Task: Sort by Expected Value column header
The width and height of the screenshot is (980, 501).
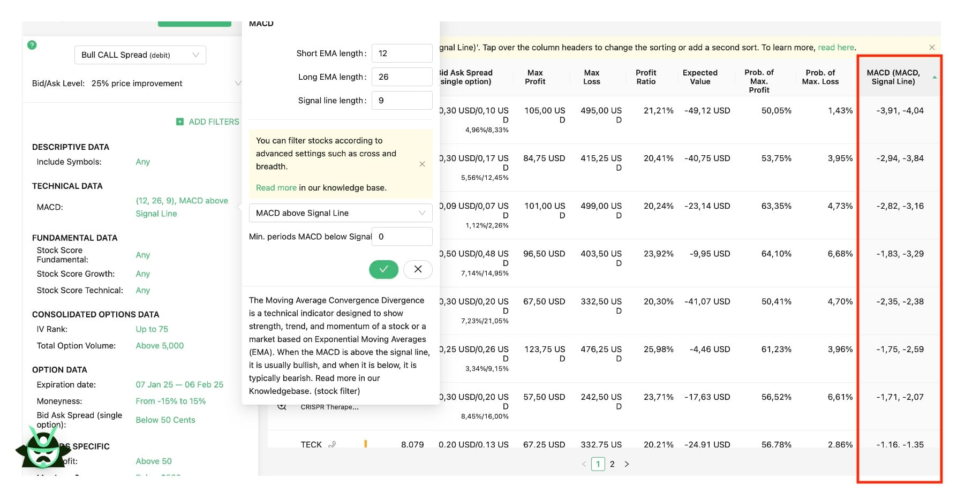Action: pyautogui.click(x=700, y=77)
